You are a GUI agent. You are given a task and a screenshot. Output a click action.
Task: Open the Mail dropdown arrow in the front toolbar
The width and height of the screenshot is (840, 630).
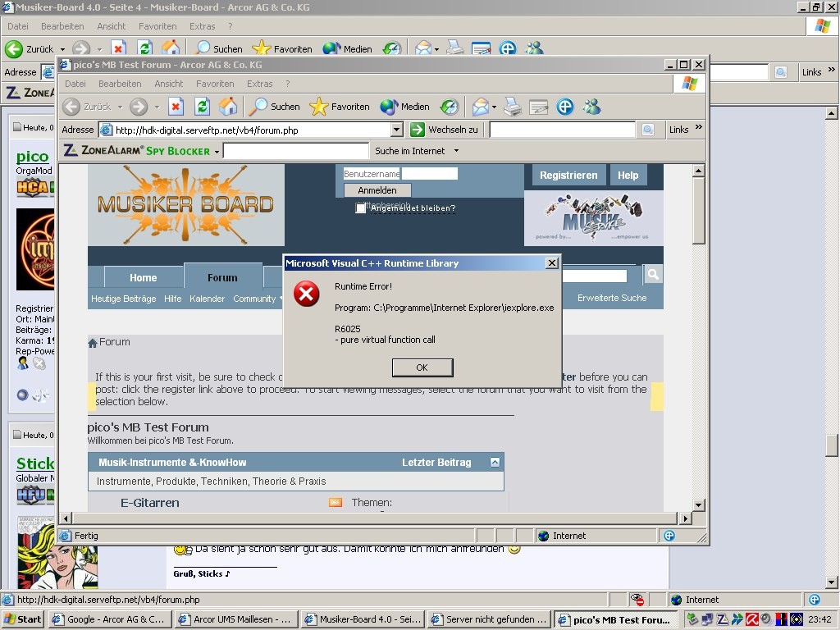click(x=494, y=107)
